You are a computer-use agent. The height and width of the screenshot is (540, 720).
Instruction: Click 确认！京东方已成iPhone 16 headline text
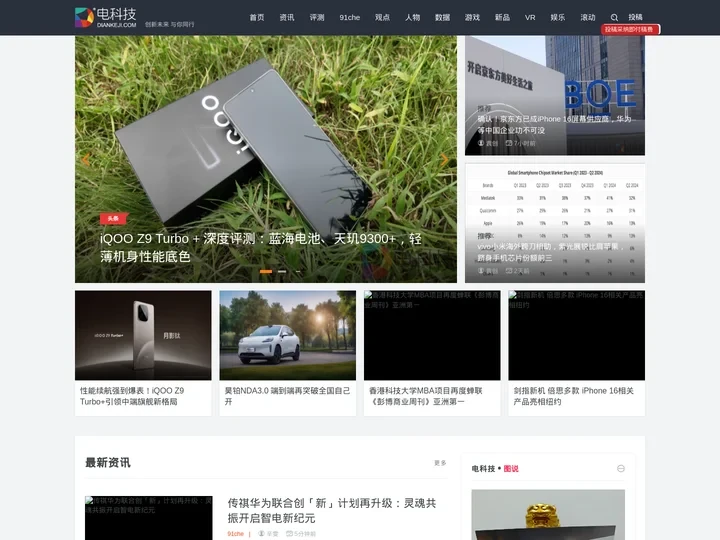554,124
